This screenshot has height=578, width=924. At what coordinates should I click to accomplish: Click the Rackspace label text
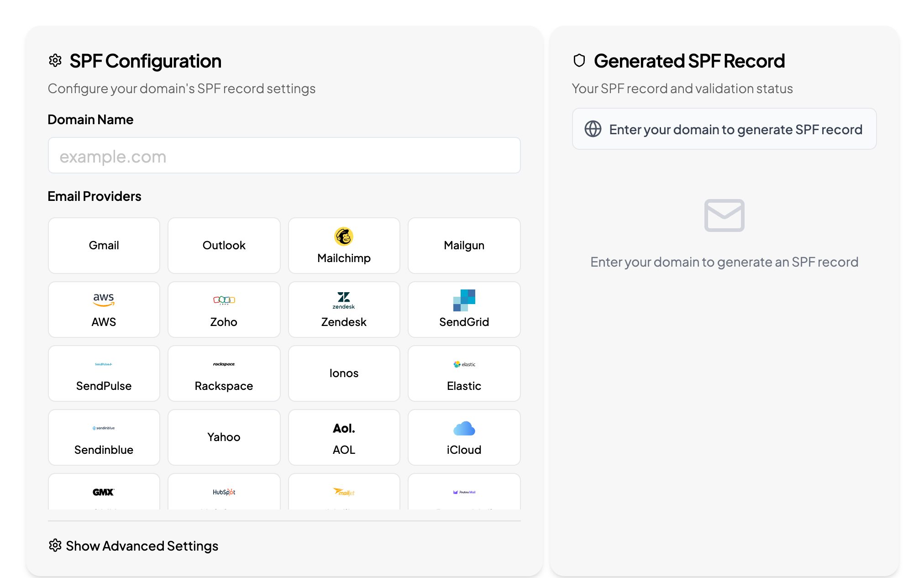(224, 386)
